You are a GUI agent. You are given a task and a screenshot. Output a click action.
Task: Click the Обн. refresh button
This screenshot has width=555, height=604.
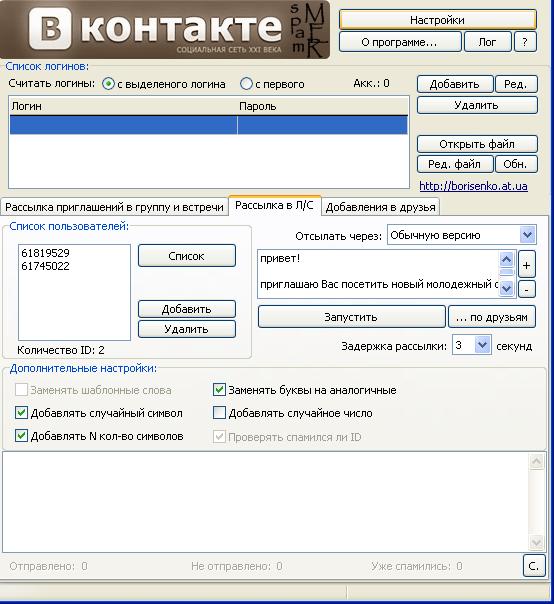516,164
